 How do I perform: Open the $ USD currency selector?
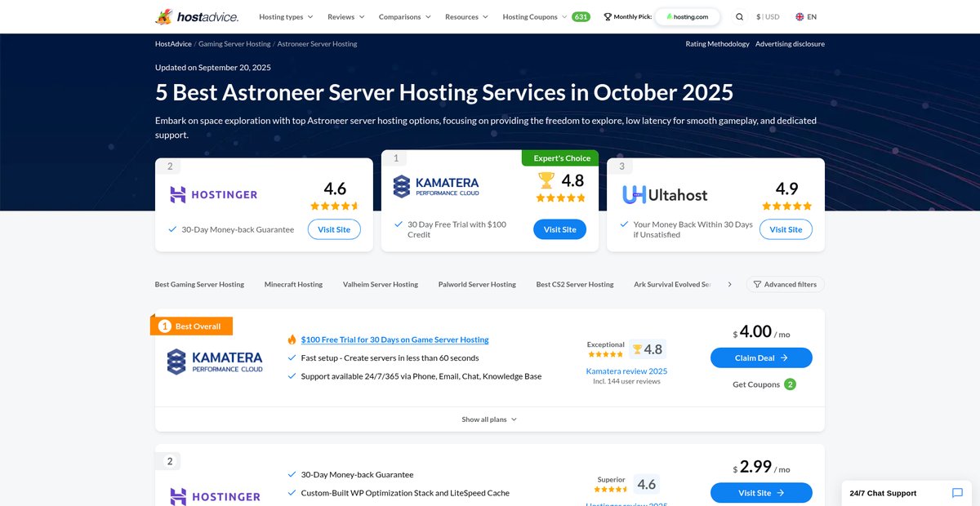(768, 16)
